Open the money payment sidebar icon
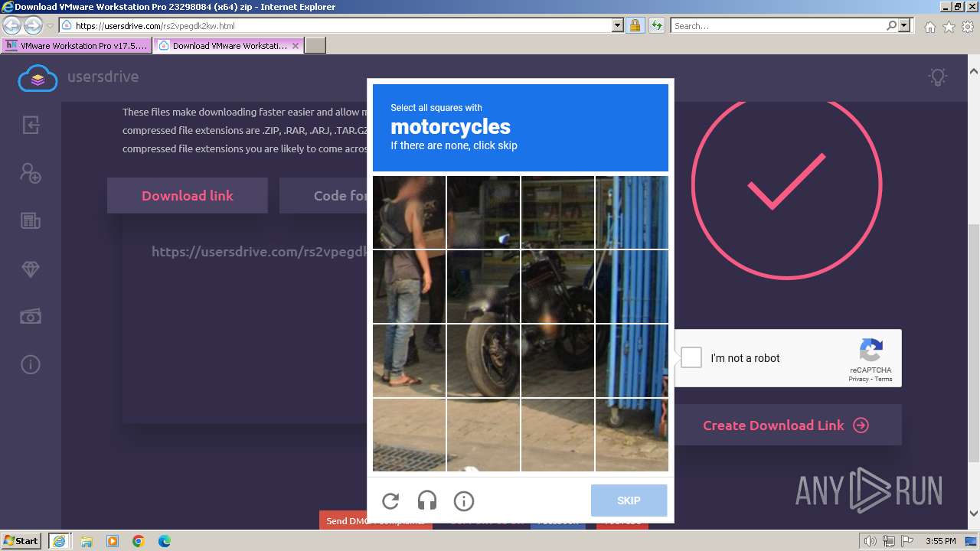The width and height of the screenshot is (980, 551). tap(31, 316)
